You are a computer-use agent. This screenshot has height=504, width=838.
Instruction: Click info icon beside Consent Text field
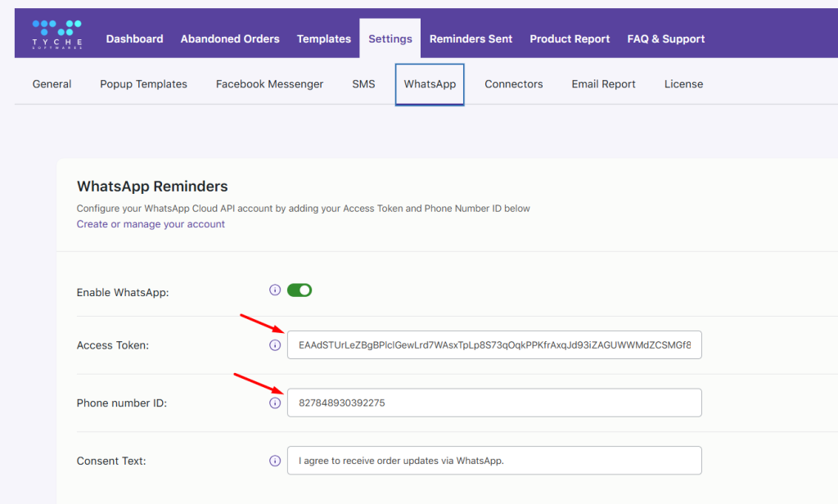click(275, 461)
